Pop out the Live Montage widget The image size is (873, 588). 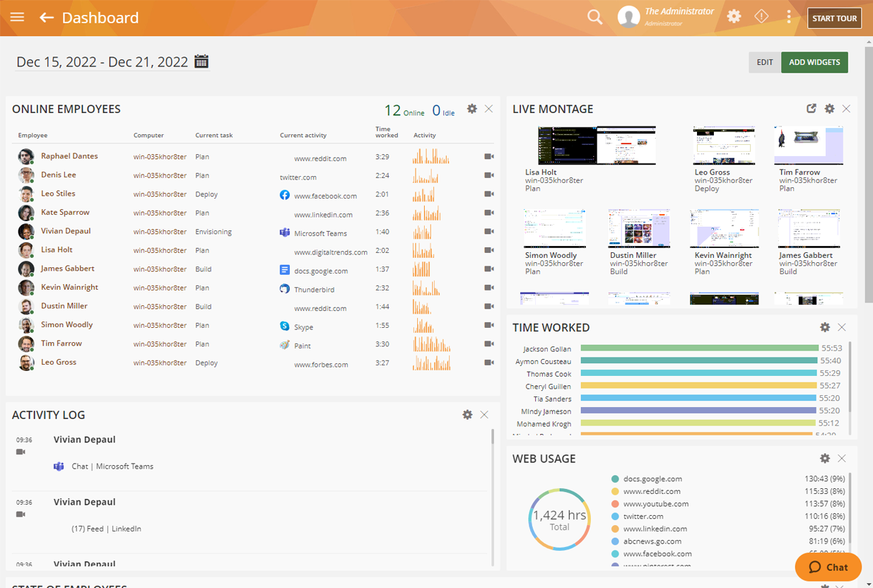[x=811, y=109]
